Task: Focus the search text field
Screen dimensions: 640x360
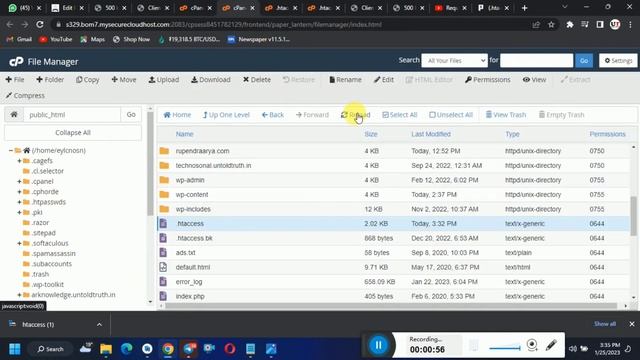Action: [x=536, y=61]
